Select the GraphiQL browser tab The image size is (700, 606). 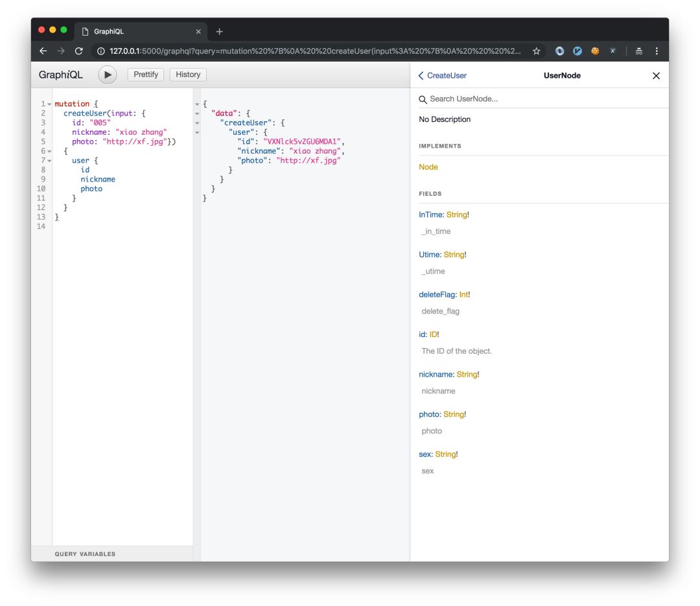click(141, 31)
